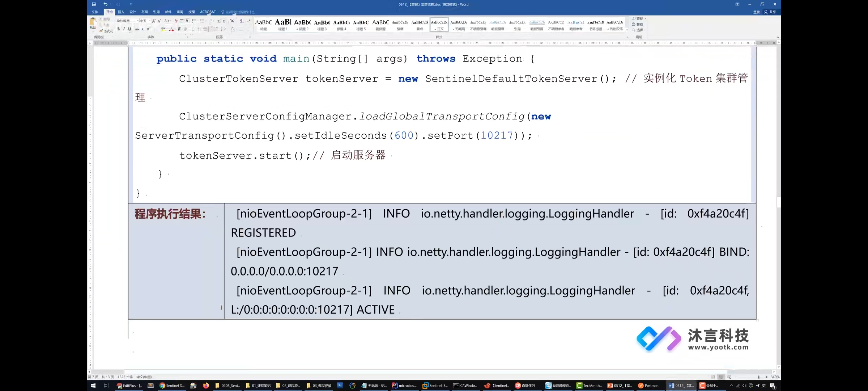Toggle Superscript formatting
Image resolution: width=868 pixels, height=391 pixels.
point(148,29)
